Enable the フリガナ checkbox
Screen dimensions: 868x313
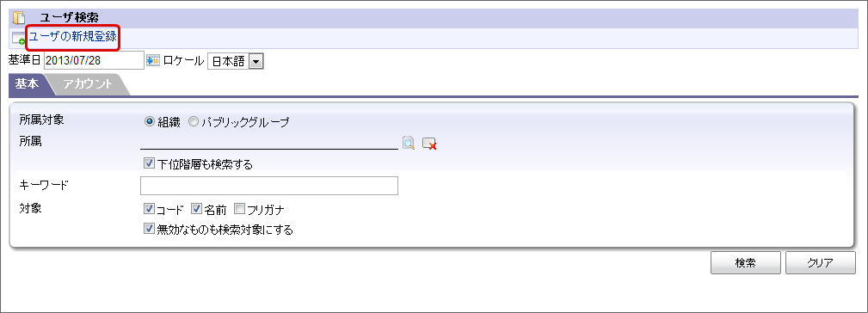pos(239,208)
